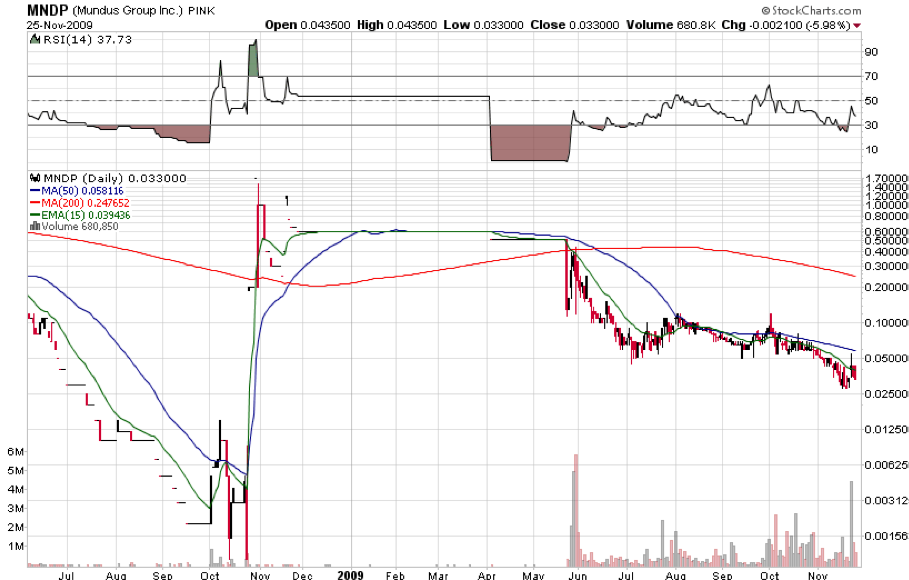Click the 0.02500 price axis label

[887, 394]
